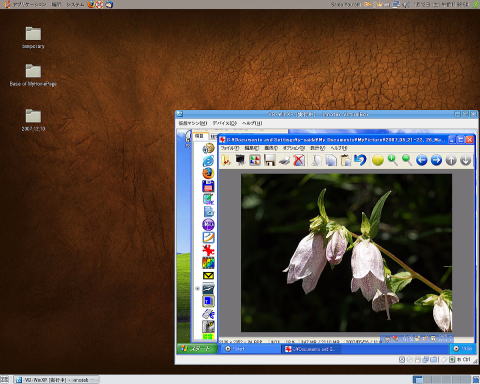Open the temporary folder on the desktop
Screen dimensions: 480x384
coord(33,37)
